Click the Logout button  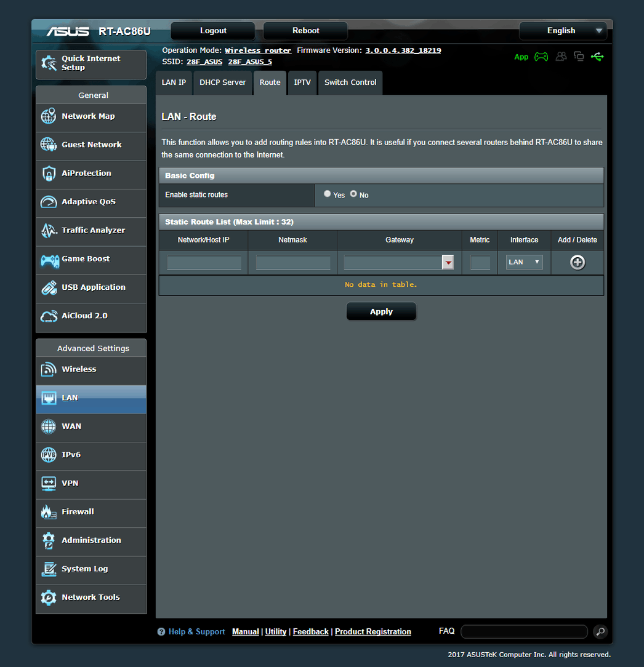pos(213,31)
